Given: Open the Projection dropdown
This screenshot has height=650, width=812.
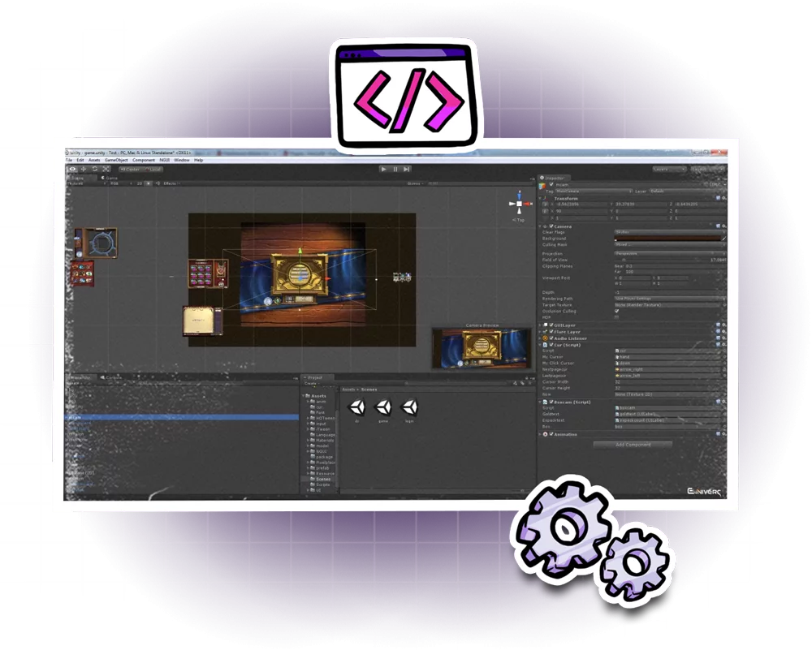Looking at the screenshot, I should pyautogui.click(x=668, y=253).
